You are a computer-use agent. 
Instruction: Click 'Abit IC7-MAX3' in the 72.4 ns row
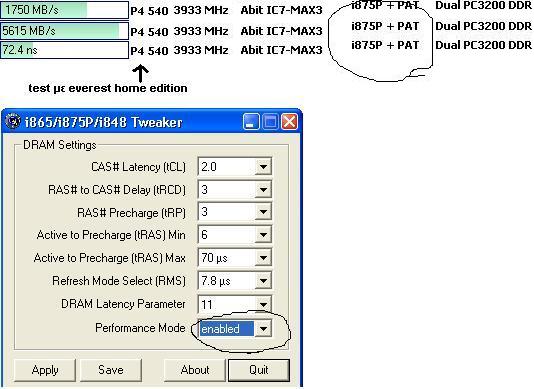(x=281, y=50)
